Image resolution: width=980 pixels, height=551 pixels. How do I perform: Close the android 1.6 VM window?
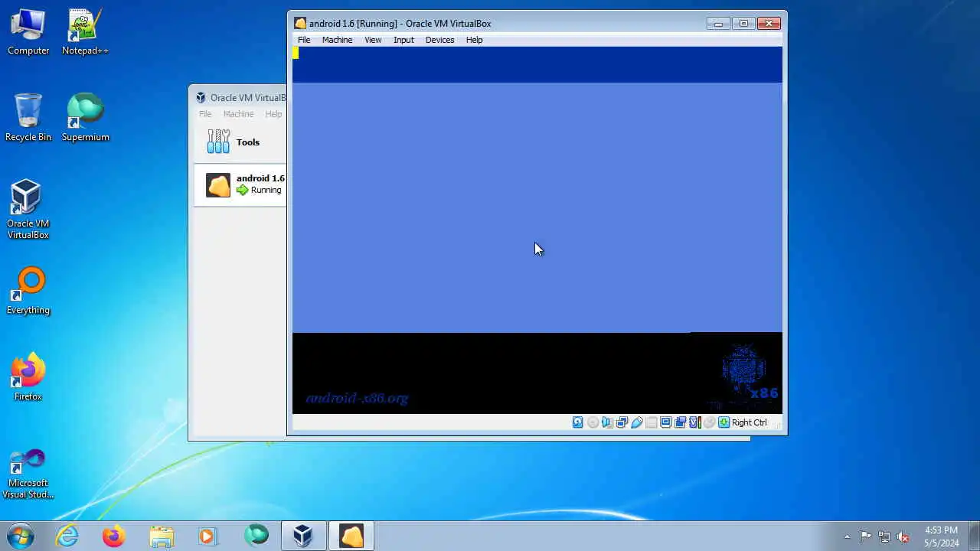tap(769, 24)
